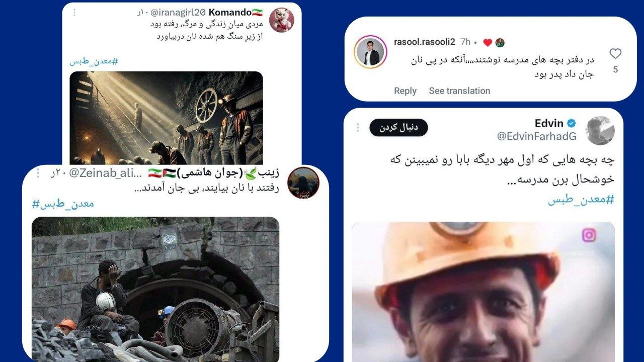The width and height of the screenshot is (644, 362).
Task: Open Komando's cat profile avatar
Action: [282, 20]
